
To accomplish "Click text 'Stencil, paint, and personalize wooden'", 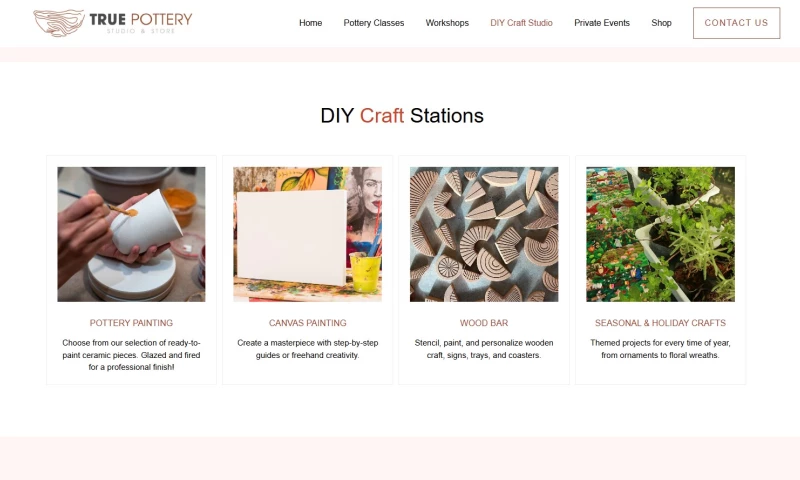I will (x=484, y=343).
